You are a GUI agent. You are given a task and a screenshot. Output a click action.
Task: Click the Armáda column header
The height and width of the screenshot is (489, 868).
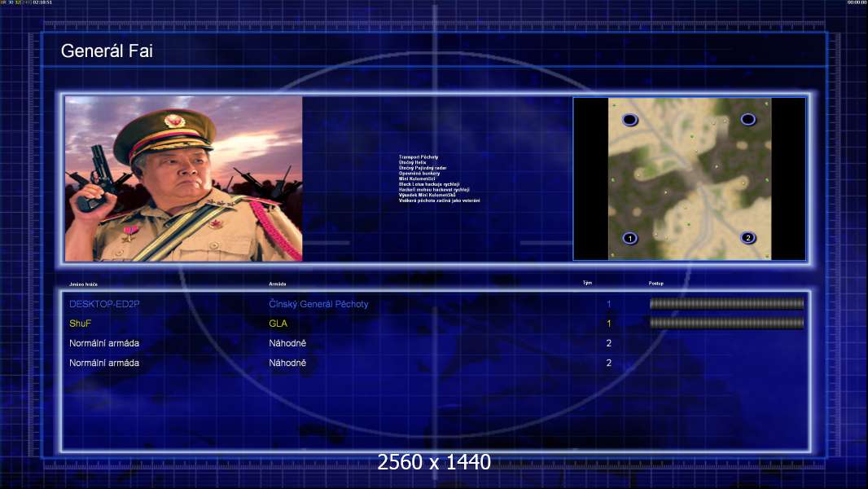(x=278, y=284)
